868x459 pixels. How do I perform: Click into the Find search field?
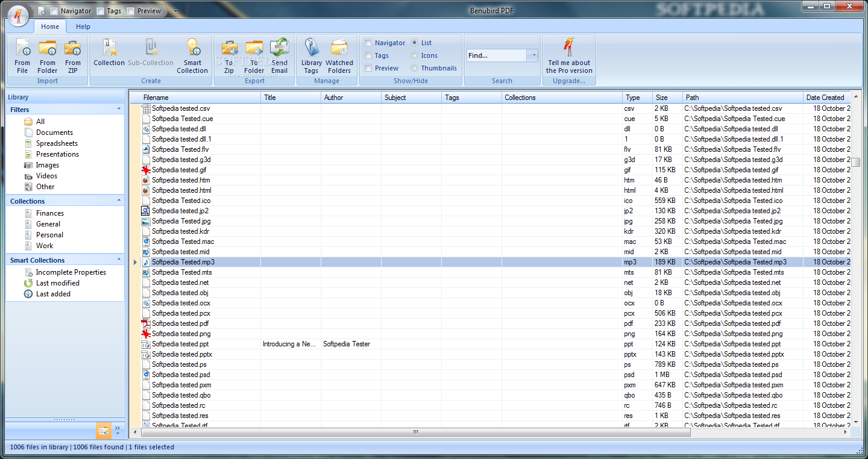pyautogui.click(x=497, y=55)
